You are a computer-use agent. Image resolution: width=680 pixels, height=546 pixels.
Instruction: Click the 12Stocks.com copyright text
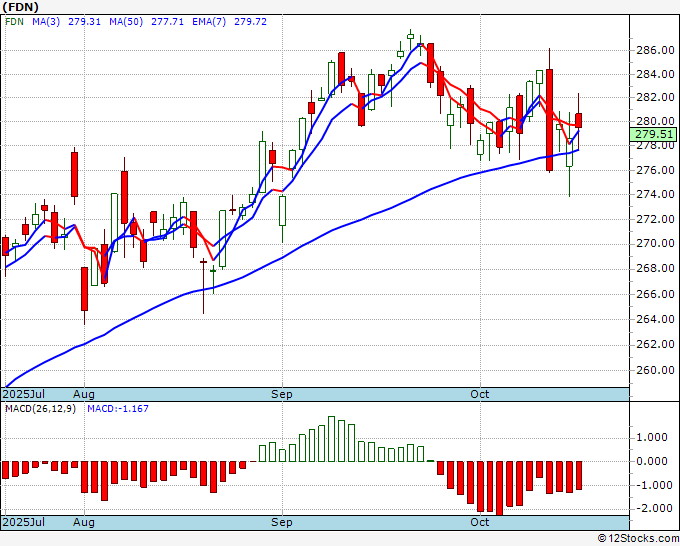click(638, 539)
